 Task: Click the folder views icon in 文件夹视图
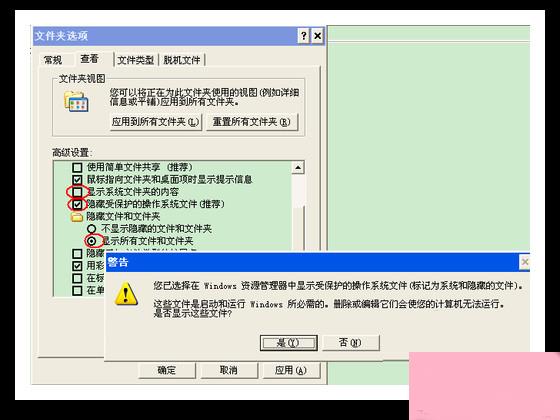(x=76, y=101)
